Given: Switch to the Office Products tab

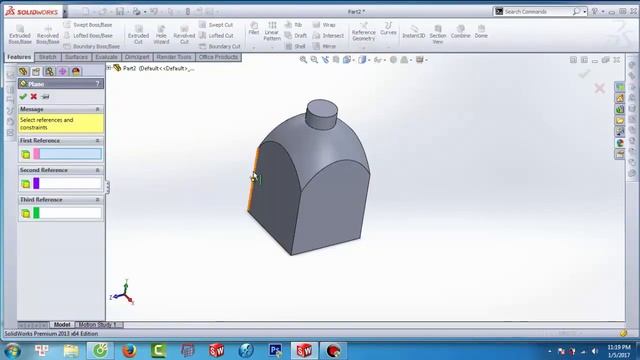Looking at the screenshot, I should (x=218, y=57).
